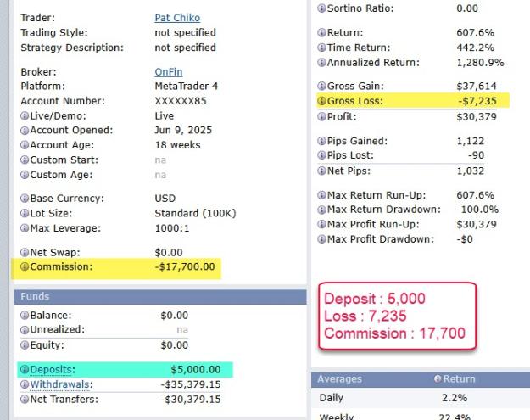This screenshot has height=420, width=530.
Task: Click info icon beside Lot Size
Action: click(x=25, y=213)
